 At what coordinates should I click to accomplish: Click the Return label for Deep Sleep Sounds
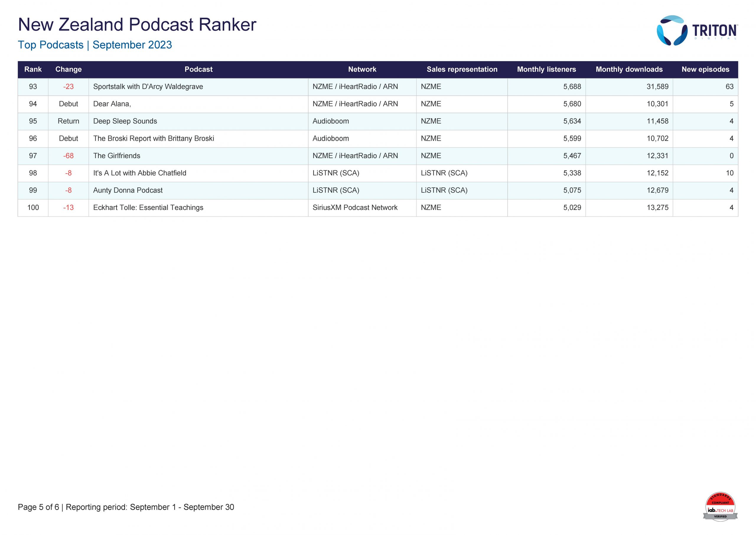69,121
